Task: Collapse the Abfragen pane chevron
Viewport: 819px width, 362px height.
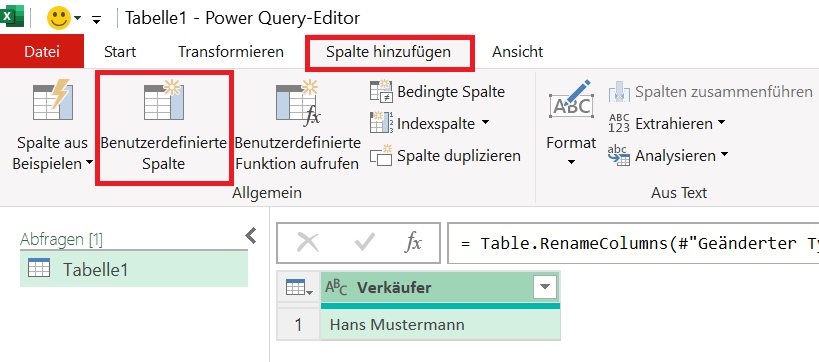Action: point(251,236)
